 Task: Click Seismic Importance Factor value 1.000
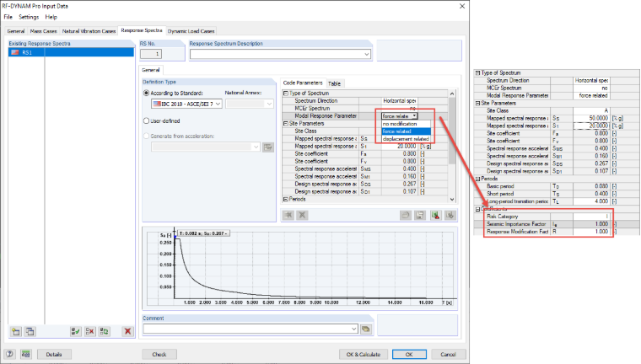pyautogui.click(x=591, y=224)
